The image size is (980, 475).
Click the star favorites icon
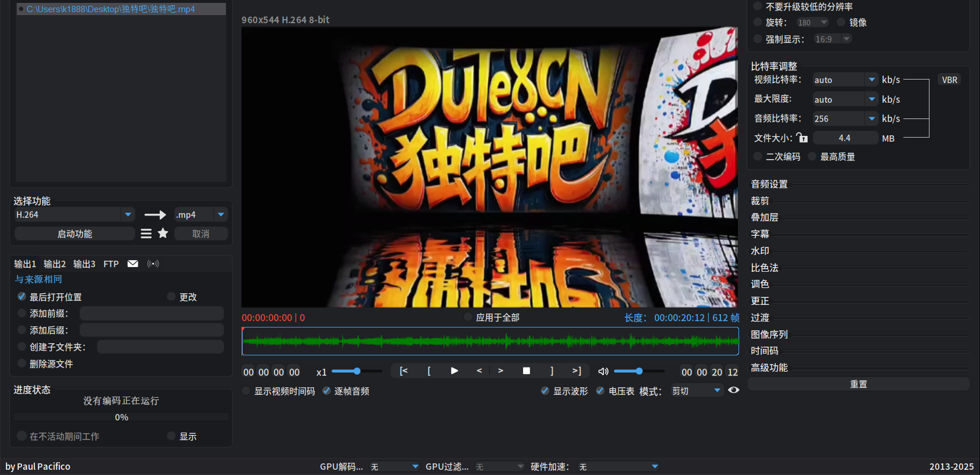(x=163, y=233)
